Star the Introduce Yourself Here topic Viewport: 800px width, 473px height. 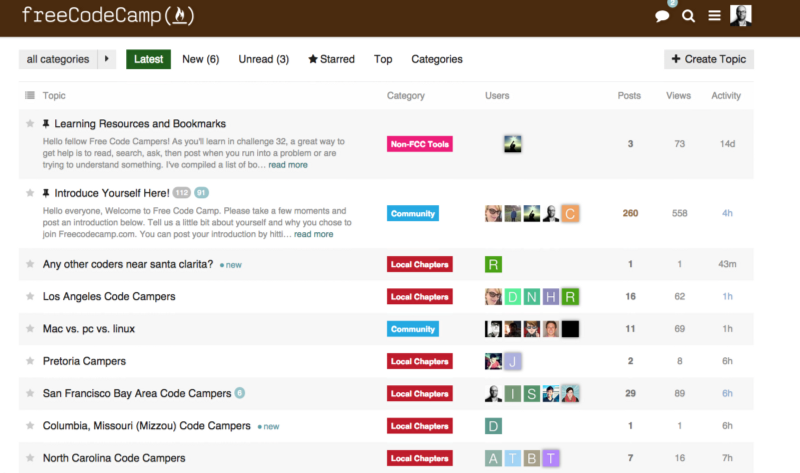(30, 193)
